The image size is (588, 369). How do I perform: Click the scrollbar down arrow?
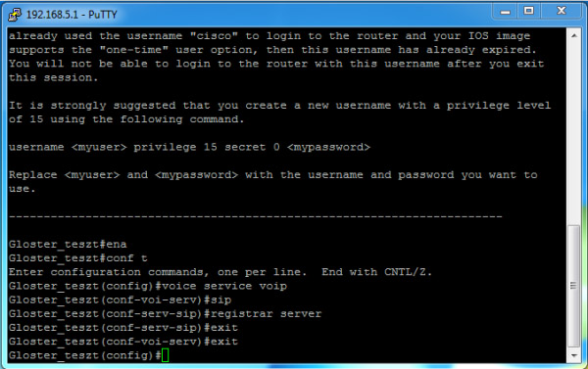coord(573,355)
